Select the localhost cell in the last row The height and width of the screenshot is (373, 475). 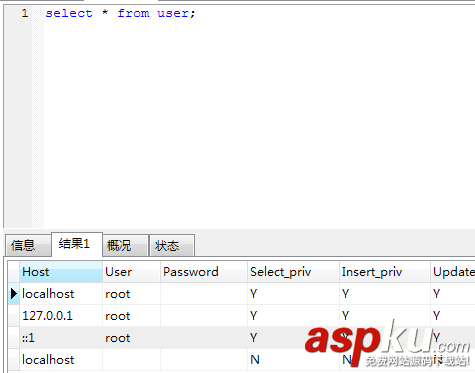pos(61,360)
